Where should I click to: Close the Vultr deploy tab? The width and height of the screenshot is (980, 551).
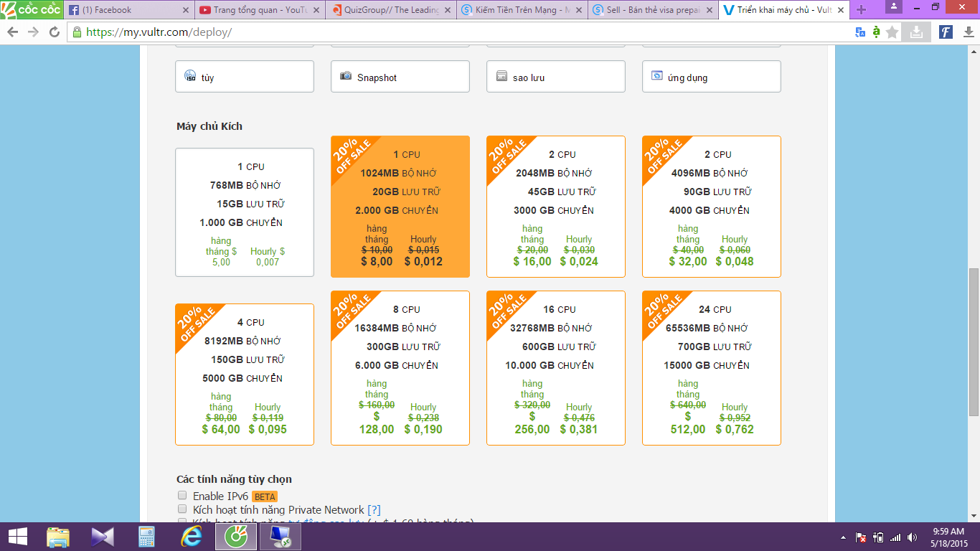point(840,10)
